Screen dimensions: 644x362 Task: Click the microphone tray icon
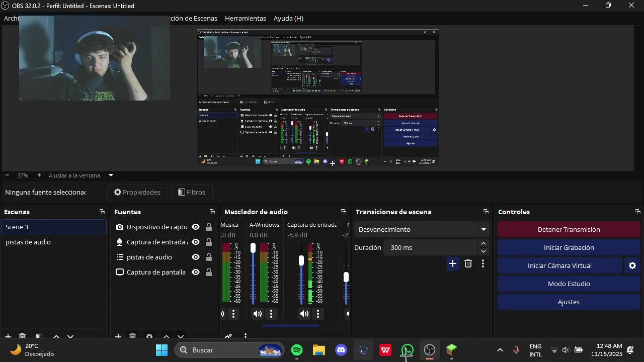pos(516,350)
